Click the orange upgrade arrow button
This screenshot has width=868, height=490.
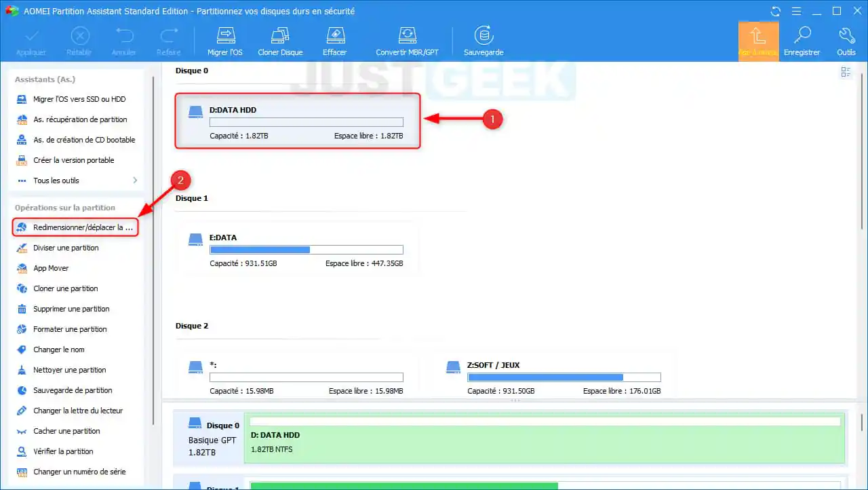tap(758, 41)
